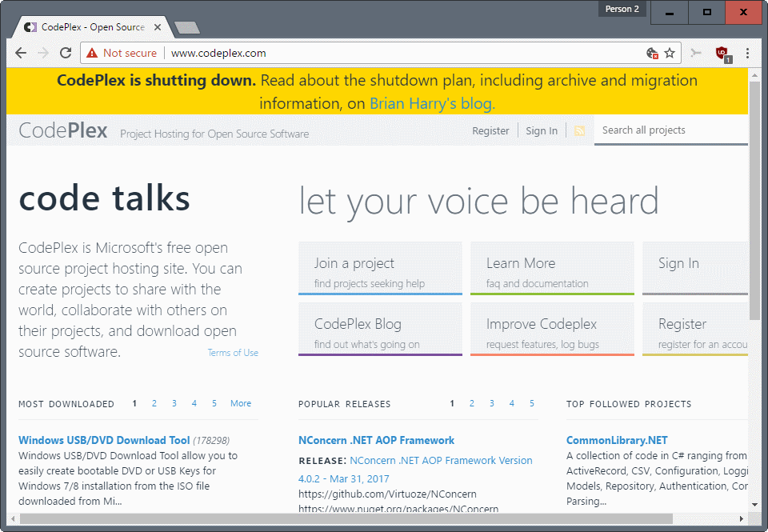Click vertical scrollbar up arrow
768x532 pixels.
click(x=754, y=75)
